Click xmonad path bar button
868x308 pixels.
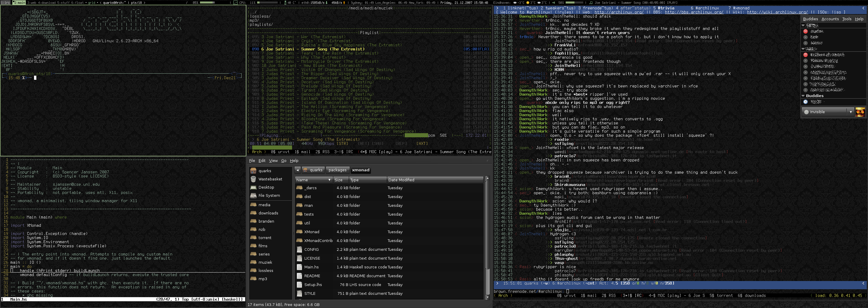[x=361, y=170]
